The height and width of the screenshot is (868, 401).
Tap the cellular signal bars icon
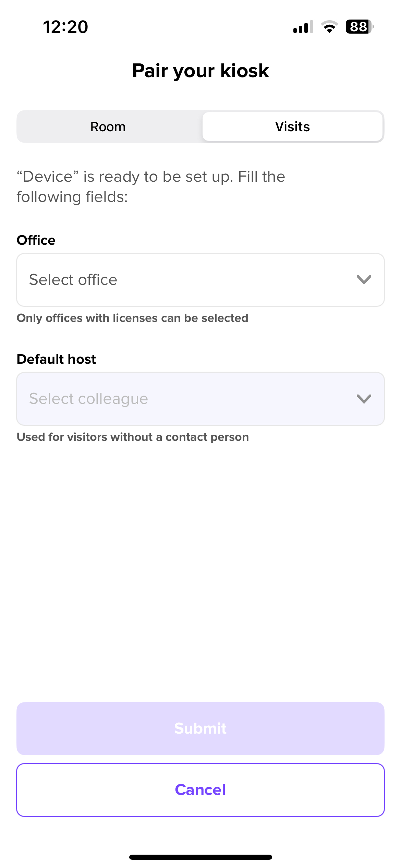pos(303,27)
